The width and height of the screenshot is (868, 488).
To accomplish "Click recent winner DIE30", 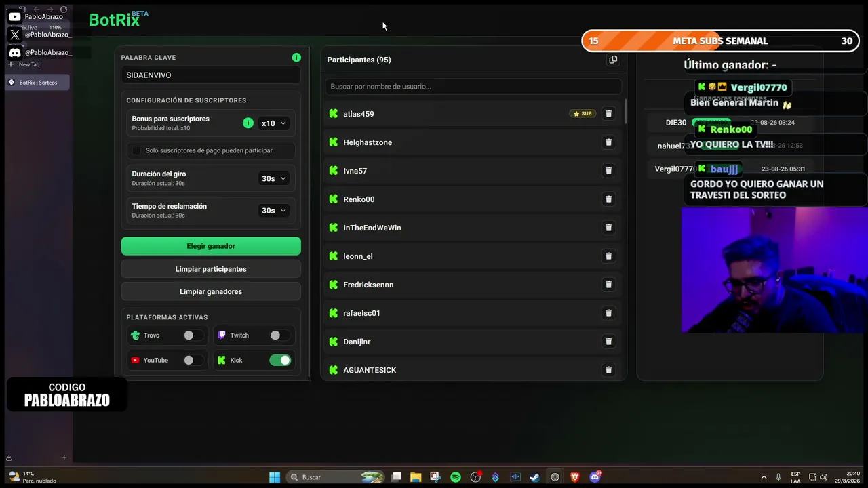I will (676, 123).
